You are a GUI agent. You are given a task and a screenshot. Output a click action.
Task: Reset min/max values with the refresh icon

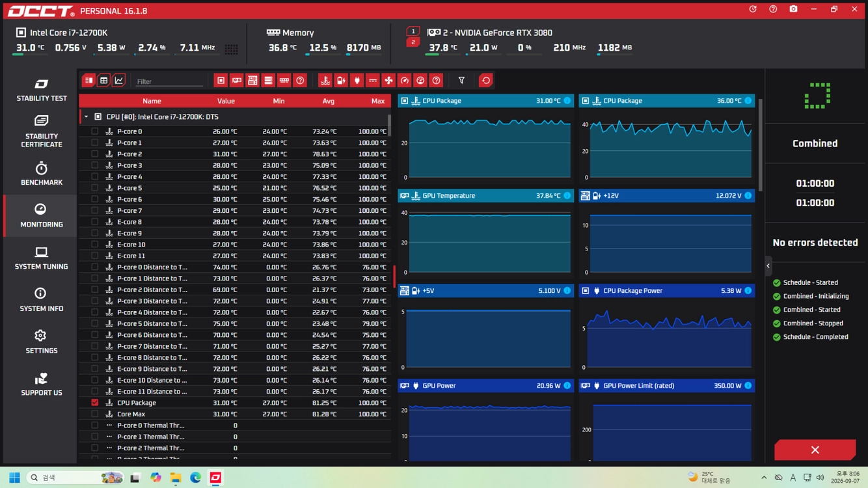(485, 81)
